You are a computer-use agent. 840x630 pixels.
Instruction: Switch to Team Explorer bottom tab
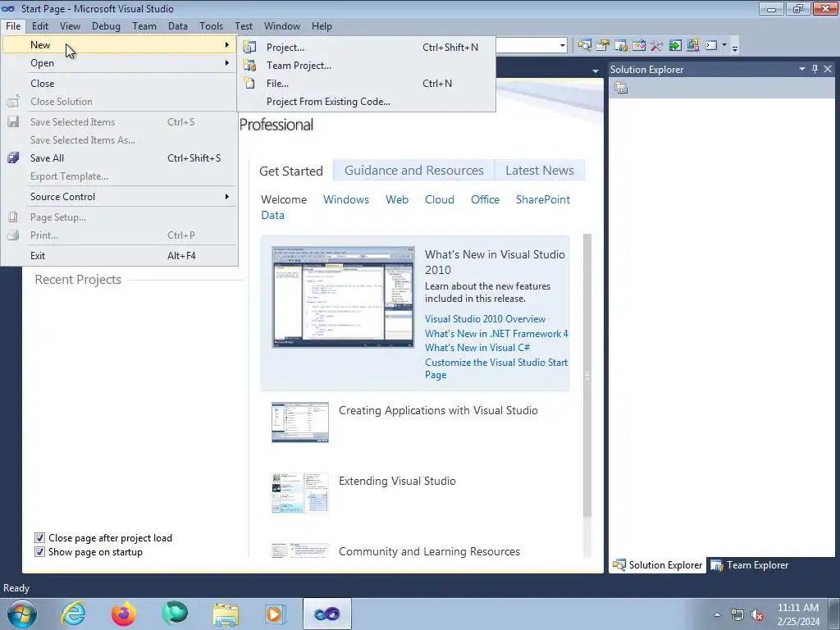tap(750, 565)
